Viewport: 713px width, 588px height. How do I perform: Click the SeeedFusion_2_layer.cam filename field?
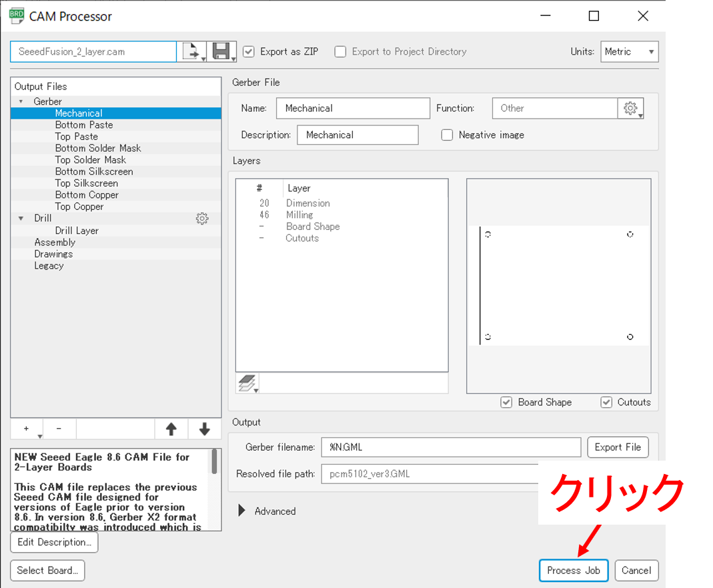pyautogui.click(x=93, y=52)
